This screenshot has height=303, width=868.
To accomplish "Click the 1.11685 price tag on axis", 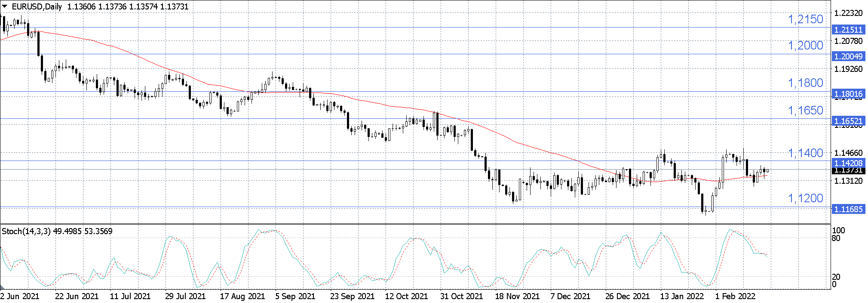I will coord(848,209).
